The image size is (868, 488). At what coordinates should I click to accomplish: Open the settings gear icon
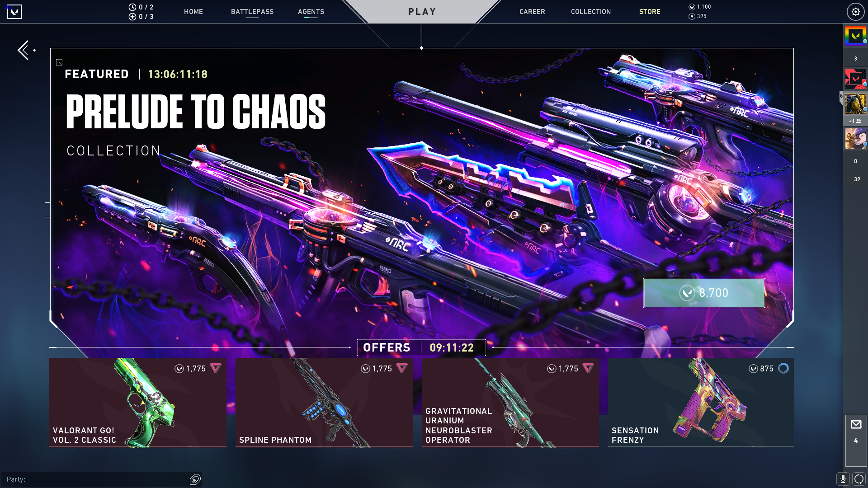coord(855,12)
